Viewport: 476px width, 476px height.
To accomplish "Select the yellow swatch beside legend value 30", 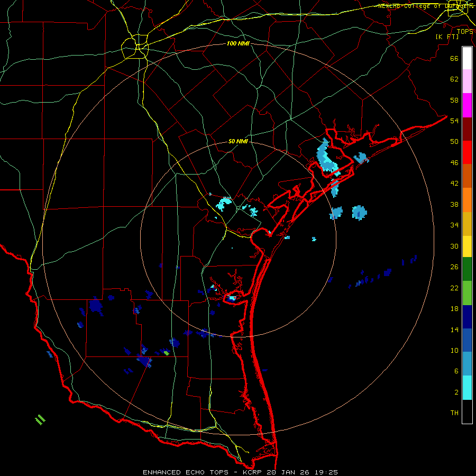I will coord(467,246).
